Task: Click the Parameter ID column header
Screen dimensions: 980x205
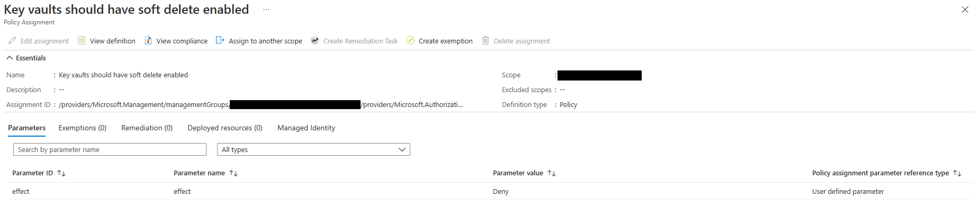Action: tap(33, 173)
